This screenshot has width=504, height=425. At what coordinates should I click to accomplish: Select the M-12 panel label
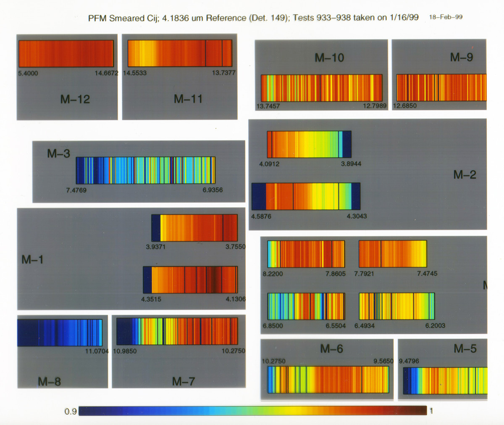click(75, 99)
